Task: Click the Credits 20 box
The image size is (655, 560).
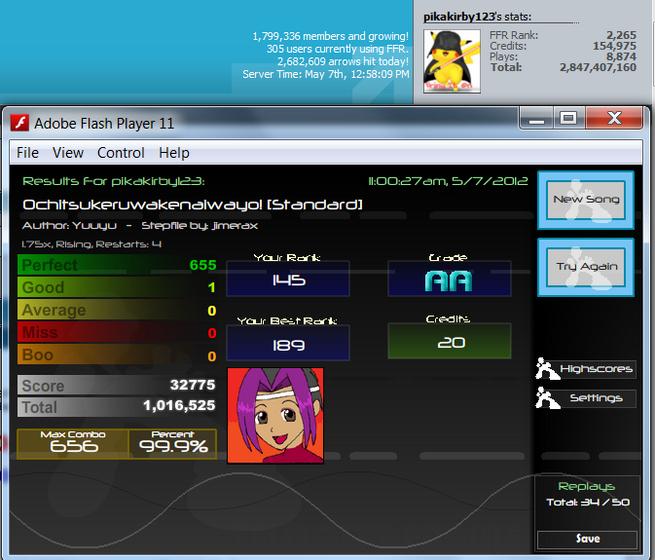Action: (x=449, y=341)
